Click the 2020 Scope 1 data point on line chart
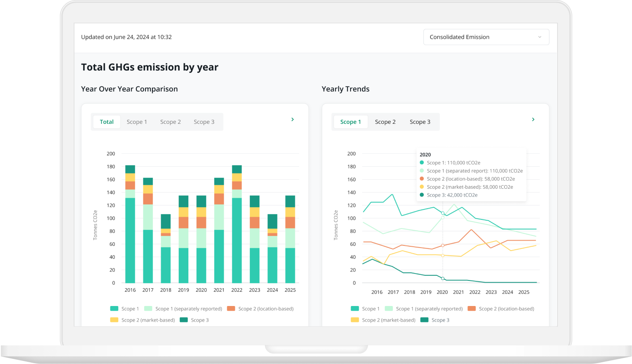632x364 pixels. point(442,213)
